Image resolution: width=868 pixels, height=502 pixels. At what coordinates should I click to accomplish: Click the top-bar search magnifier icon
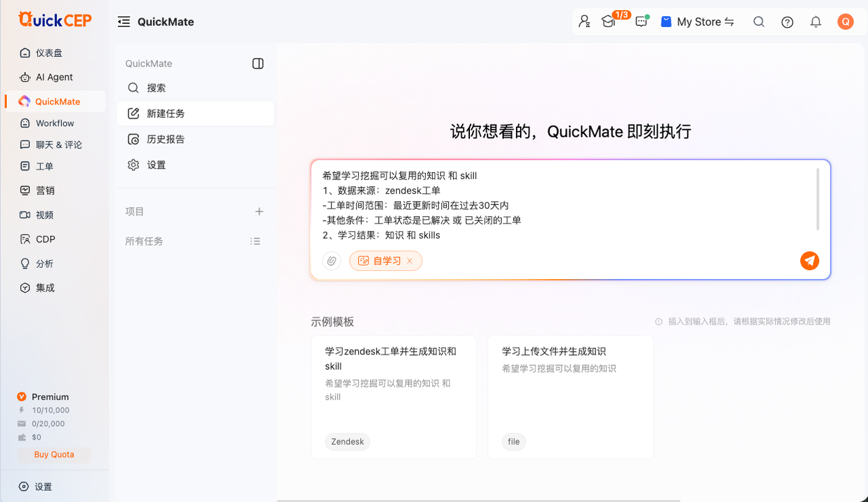click(759, 22)
